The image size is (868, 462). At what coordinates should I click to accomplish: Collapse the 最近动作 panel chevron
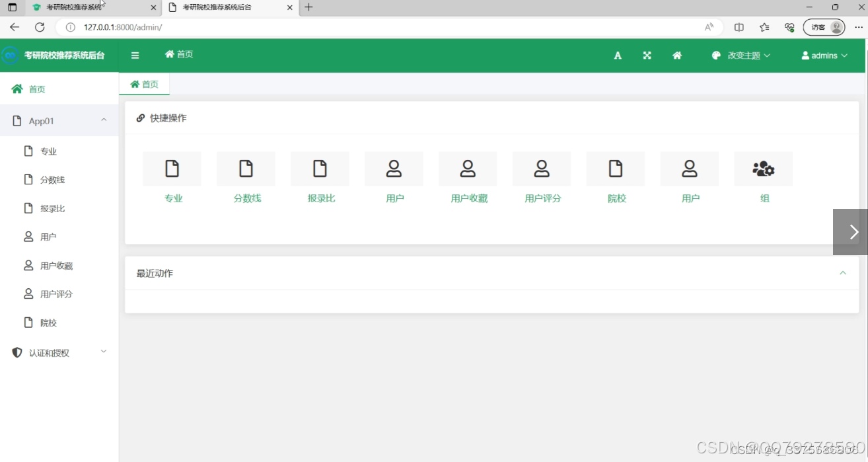(x=843, y=273)
